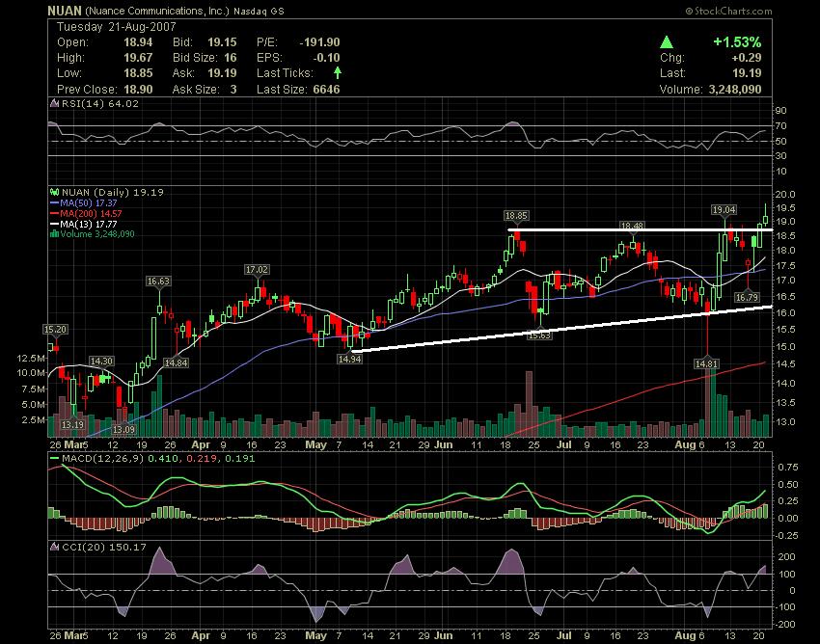Click the Bid Size value 16
Viewport: 820px width, 644px height.
point(231,58)
